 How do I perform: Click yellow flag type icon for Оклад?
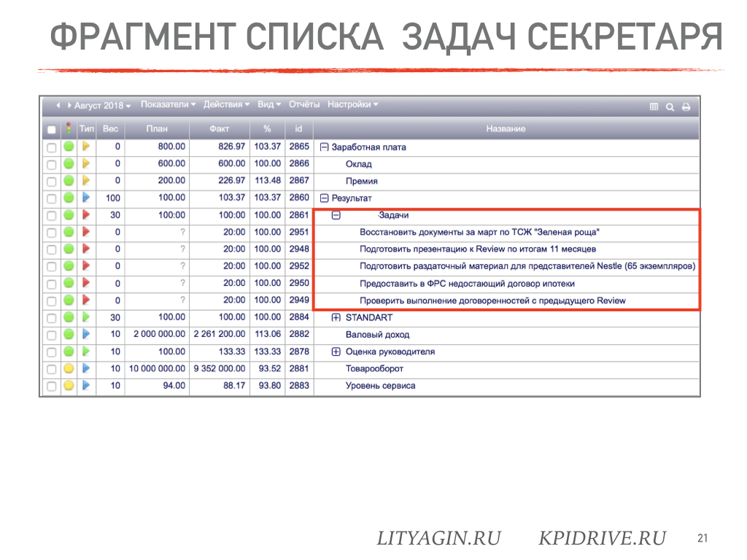point(86,163)
